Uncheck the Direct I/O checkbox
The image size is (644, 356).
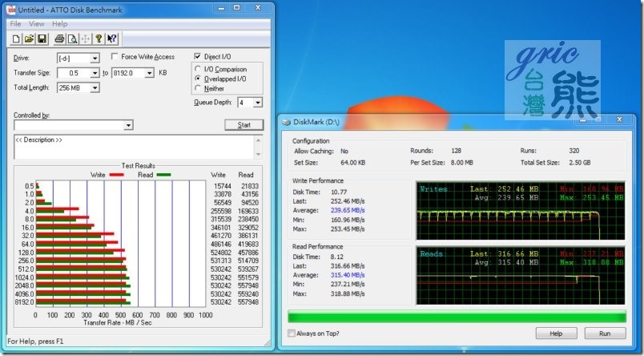point(198,58)
